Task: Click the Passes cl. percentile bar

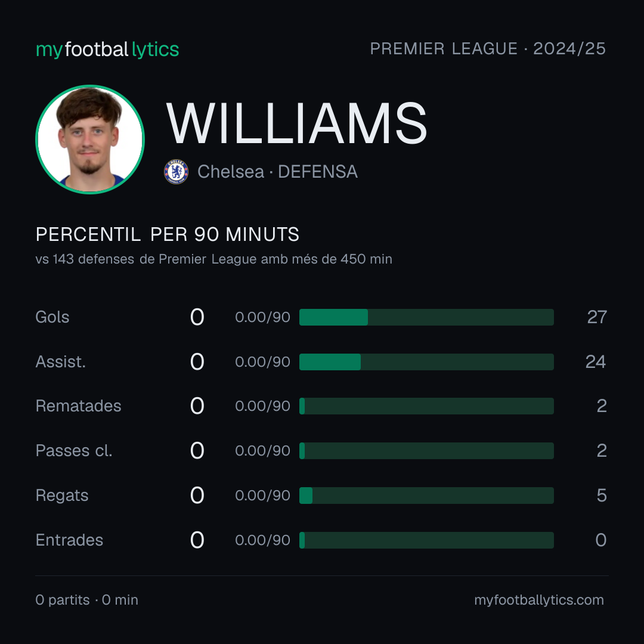Action: (x=426, y=451)
